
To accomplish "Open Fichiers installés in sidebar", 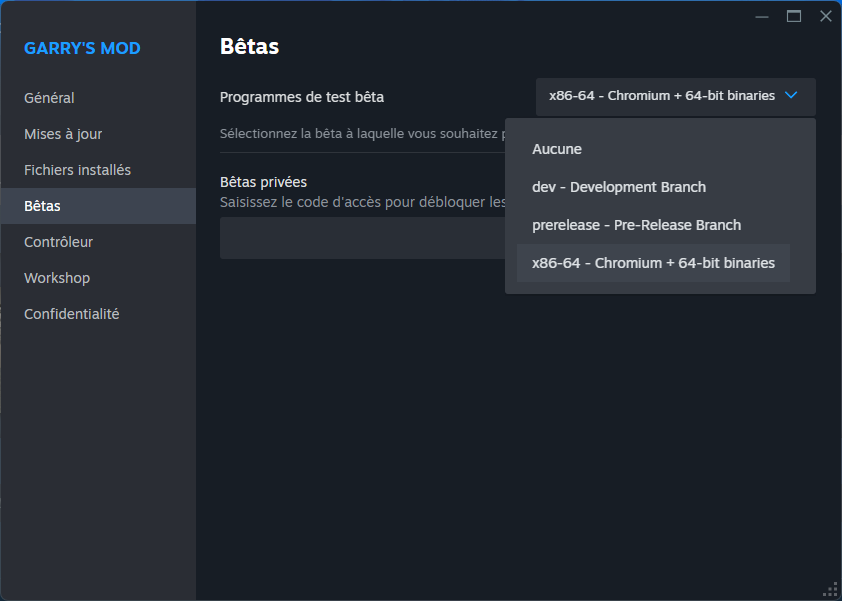I will tap(77, 170).
